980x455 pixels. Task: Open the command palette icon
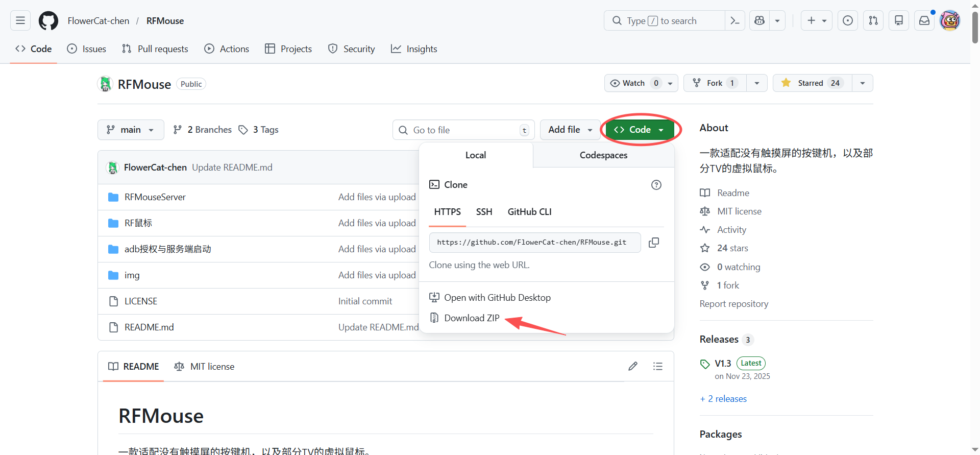click(735, 20)
